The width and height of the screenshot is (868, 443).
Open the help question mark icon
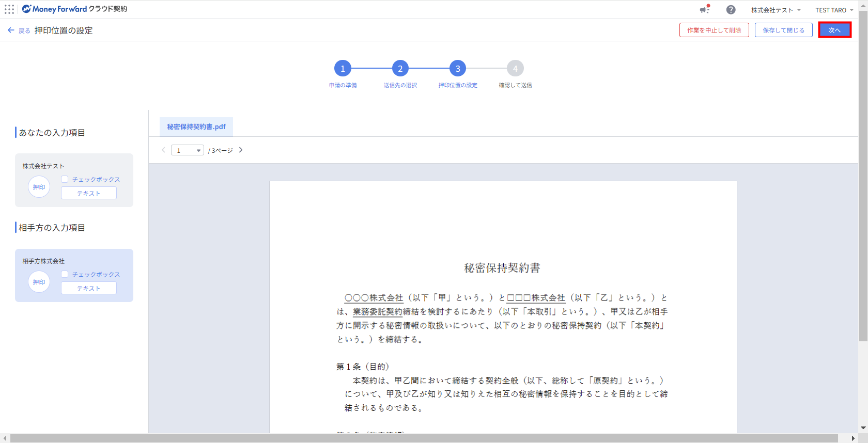(731, 10)
